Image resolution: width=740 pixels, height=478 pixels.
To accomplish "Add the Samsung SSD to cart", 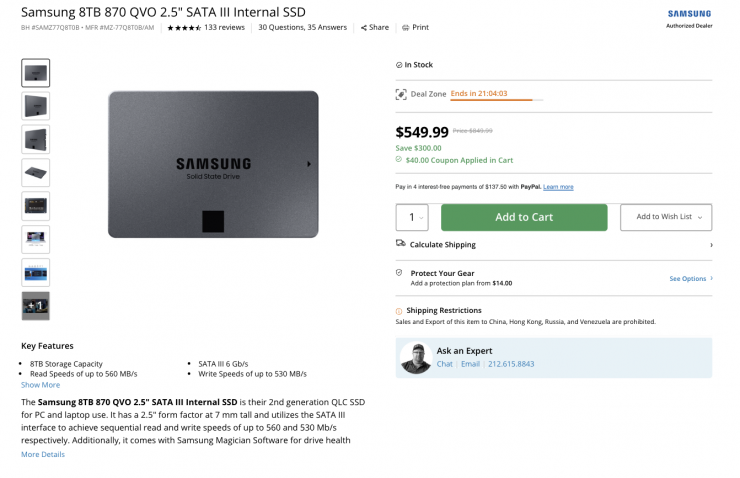I will pos(523,217).
